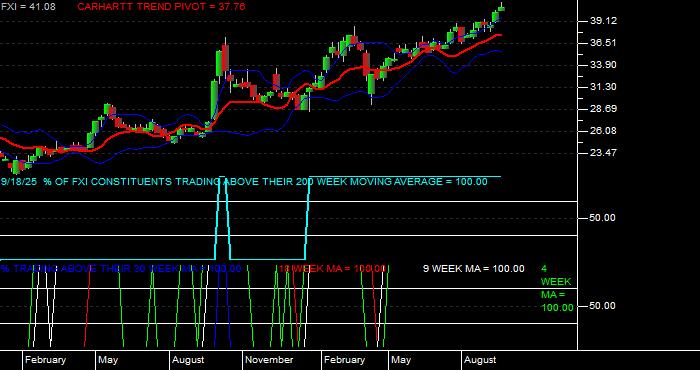Click the second August marker on the time axis
700x370 pixels.
[480, 360]
